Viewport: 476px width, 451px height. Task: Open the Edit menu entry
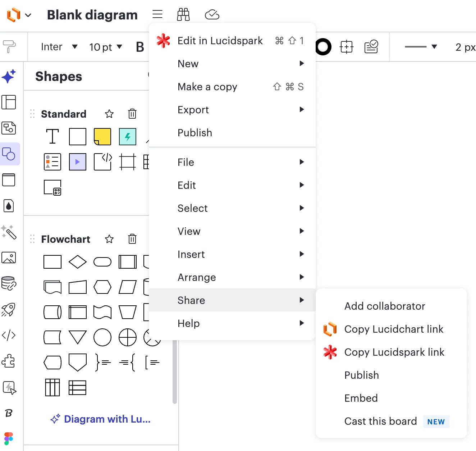(x=232, y=185)
